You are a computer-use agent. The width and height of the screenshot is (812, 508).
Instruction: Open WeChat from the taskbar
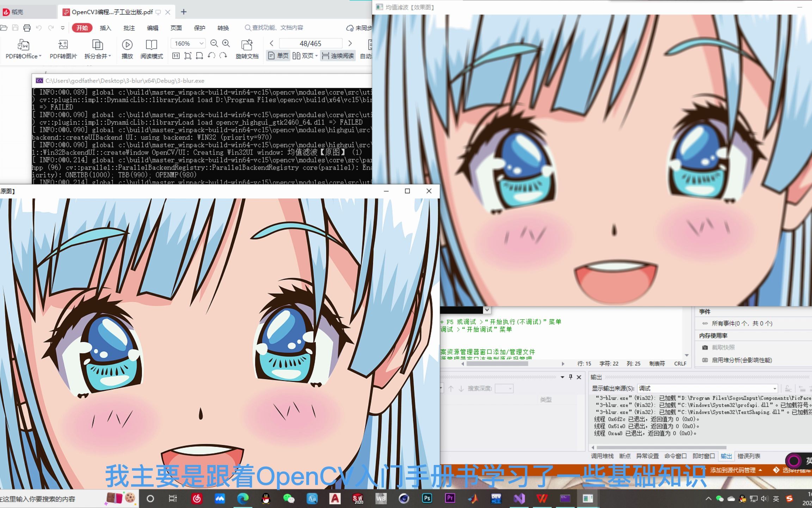pos(289,498)
